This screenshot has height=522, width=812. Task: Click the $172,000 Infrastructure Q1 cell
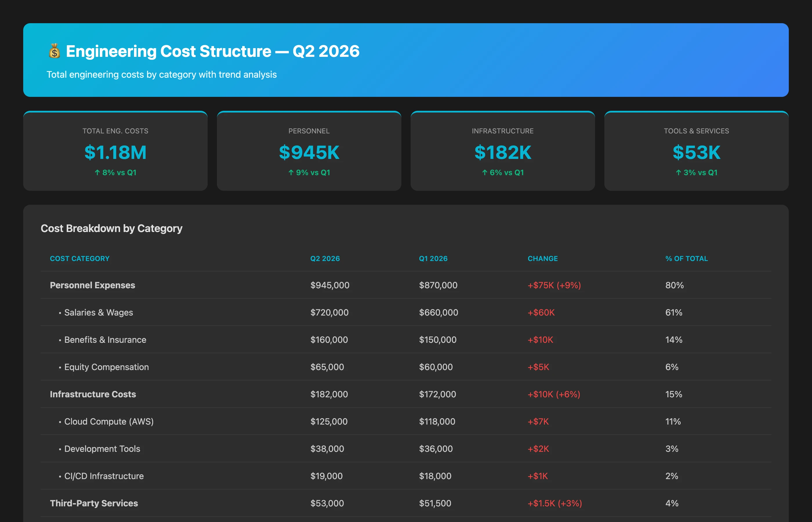438,394
